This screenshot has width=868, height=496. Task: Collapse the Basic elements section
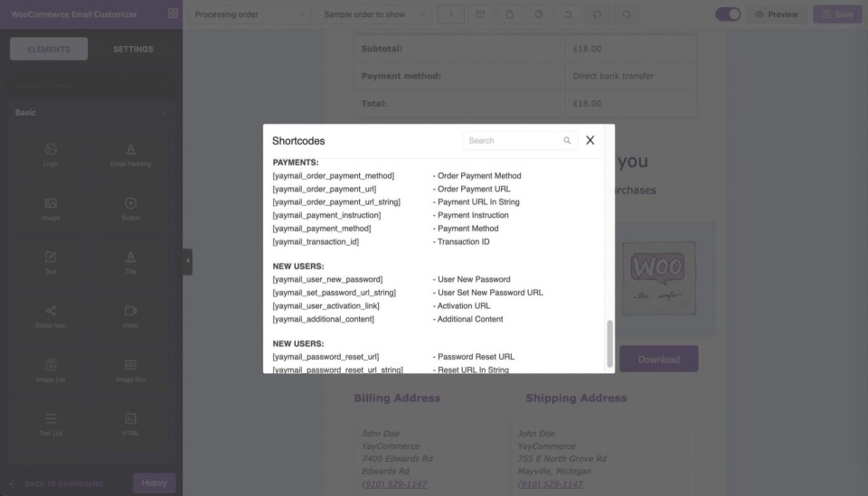(164, 113)
